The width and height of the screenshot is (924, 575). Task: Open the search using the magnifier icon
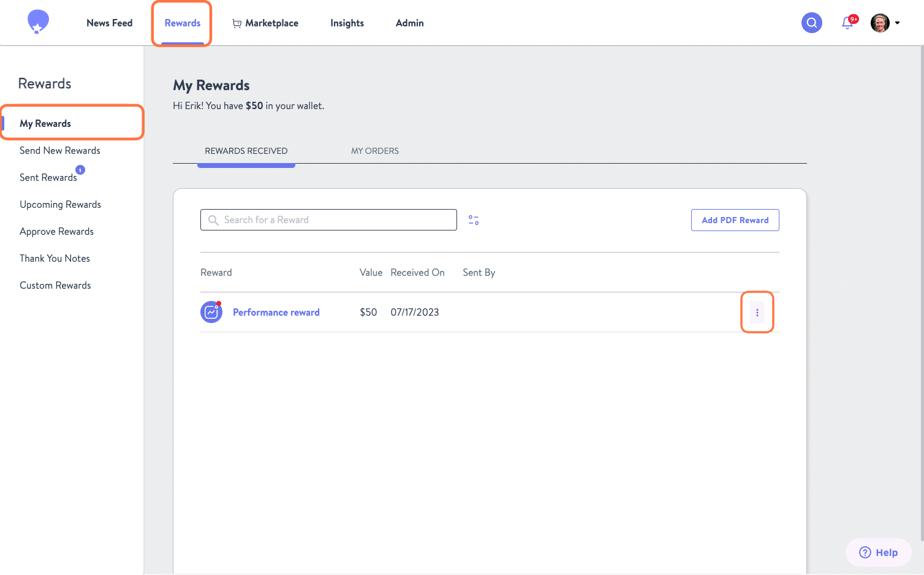coord(812,23)
